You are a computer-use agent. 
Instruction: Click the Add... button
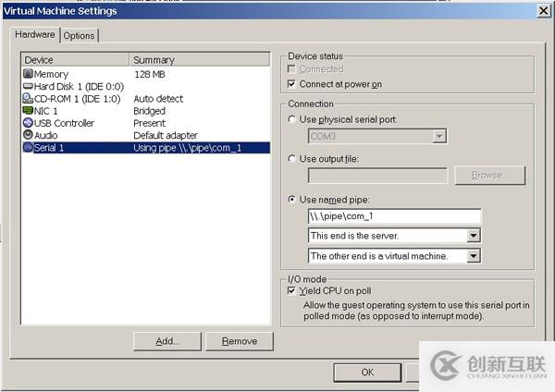click(x=167, y=341)
